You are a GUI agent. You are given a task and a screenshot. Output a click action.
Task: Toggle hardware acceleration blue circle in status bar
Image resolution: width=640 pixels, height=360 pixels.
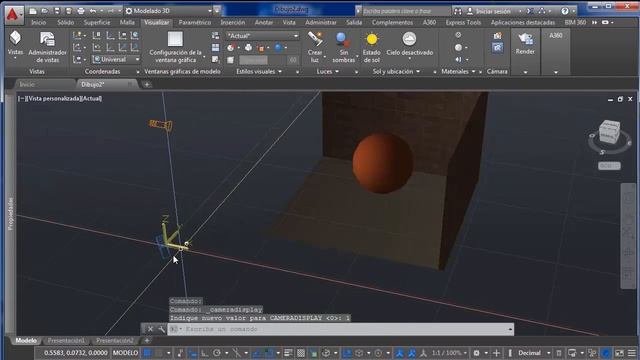point(606,353)
